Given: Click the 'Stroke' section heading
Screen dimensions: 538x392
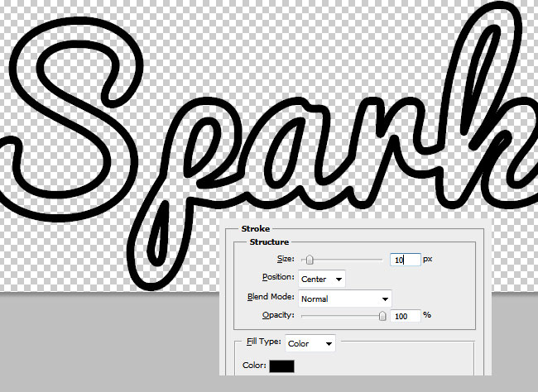Looking at the screenshot, I should click(x=255, y=227).
